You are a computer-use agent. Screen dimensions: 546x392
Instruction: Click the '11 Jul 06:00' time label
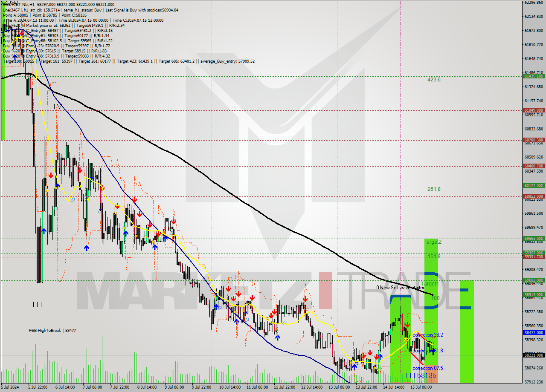(257, 387)
